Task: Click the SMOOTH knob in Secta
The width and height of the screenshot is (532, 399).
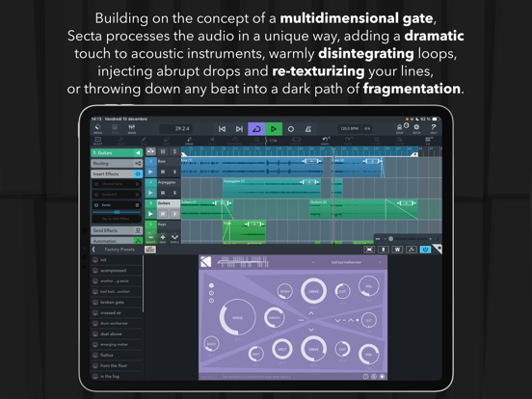Action: 275,318
